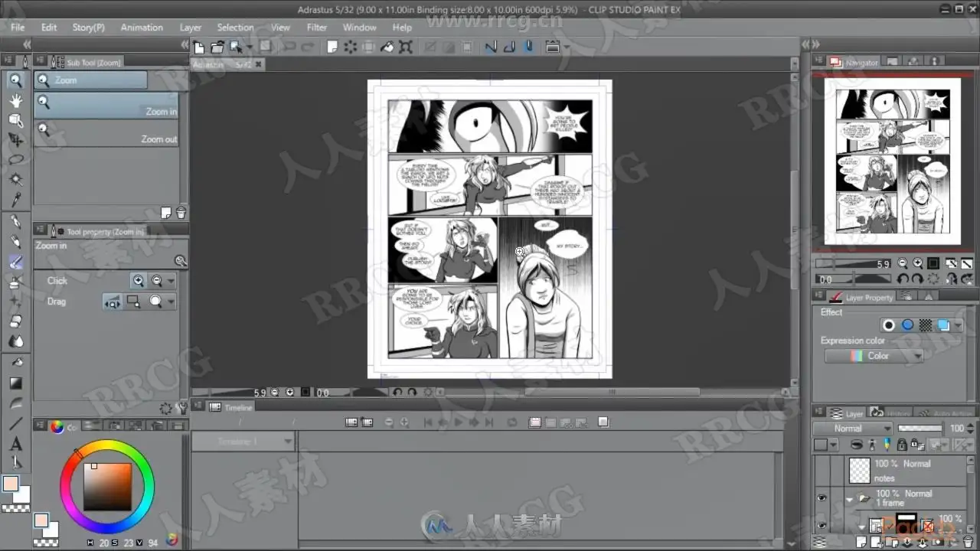Viewport: 980px width, 551px height.
Task: Swap to the transparent color swatch
Action: click(15, 507)
